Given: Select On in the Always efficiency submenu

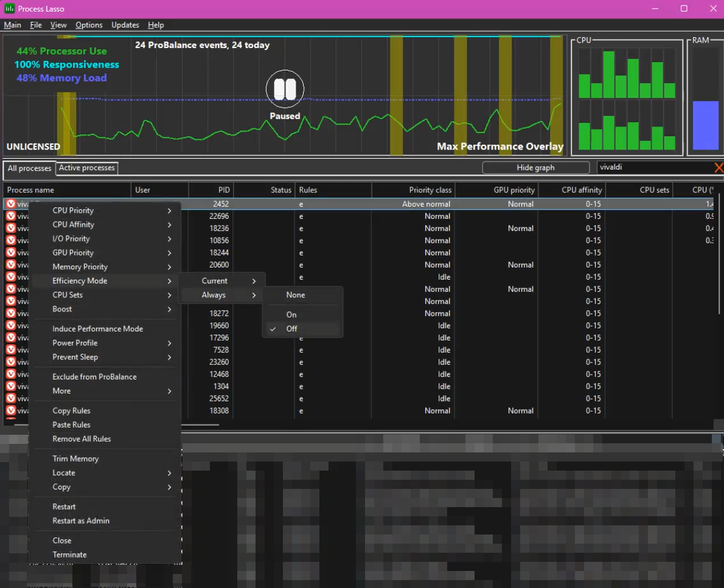Looking at the screenshot, I should [x=291, y=314].
